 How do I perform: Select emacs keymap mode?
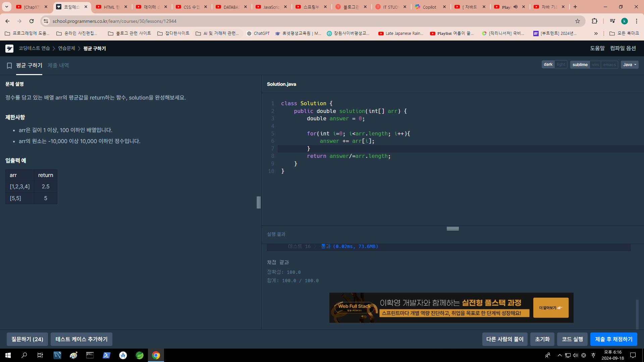tap(609, 65)
